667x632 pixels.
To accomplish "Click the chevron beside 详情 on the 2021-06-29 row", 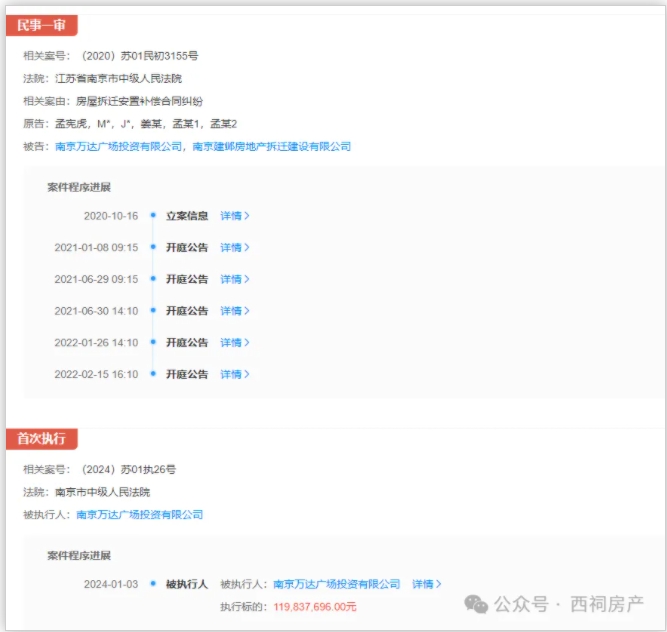I will (247, 279).
